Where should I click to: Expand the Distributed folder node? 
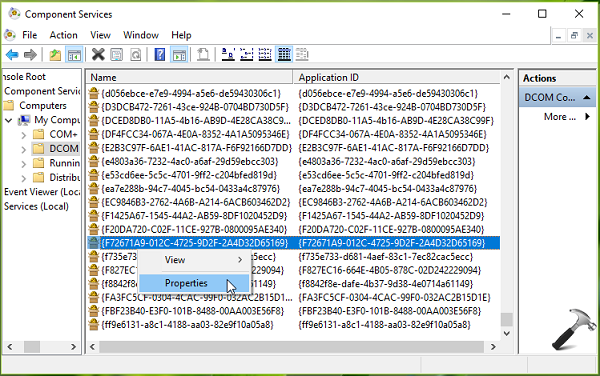pyautogui.click(x=24, y=178)
